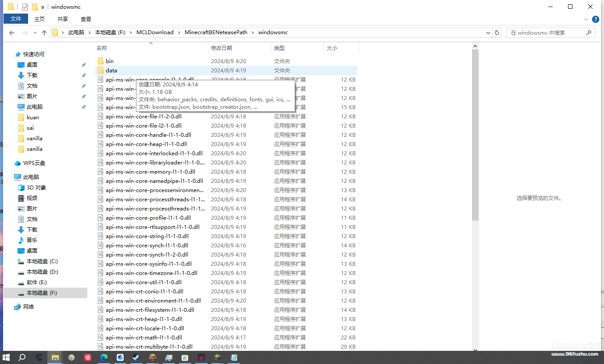This screenshot has width=604, height=364.
Task: Click the search box for windowsmc
Action: pos(546,33)
